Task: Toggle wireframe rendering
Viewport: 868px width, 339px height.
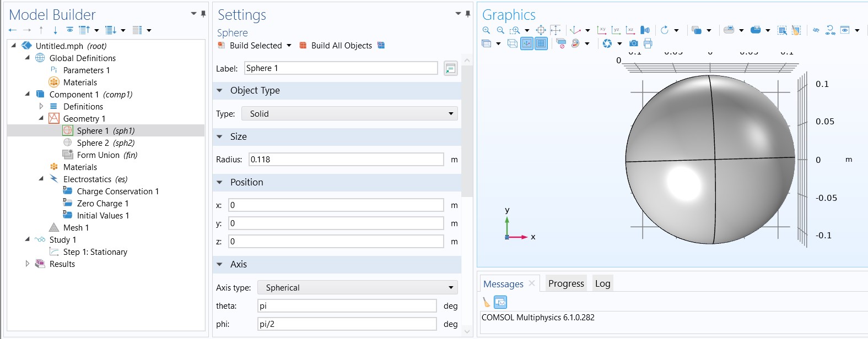Action: [x=512, y=43]
